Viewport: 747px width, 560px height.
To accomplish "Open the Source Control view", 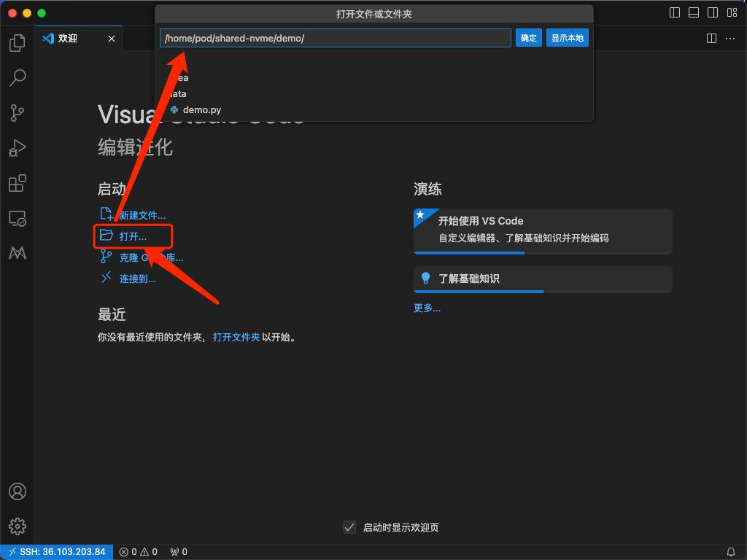I will pos(18,113).
